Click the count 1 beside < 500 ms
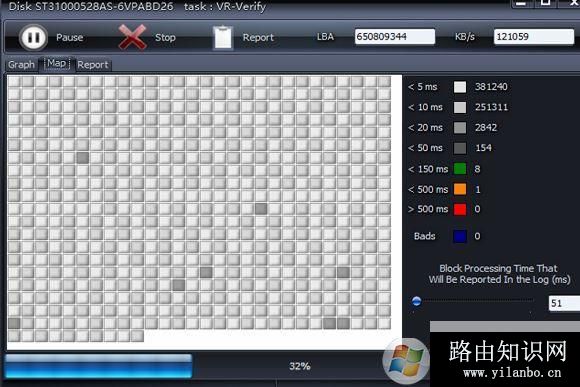The image size is (580, 387). point(478,189)
